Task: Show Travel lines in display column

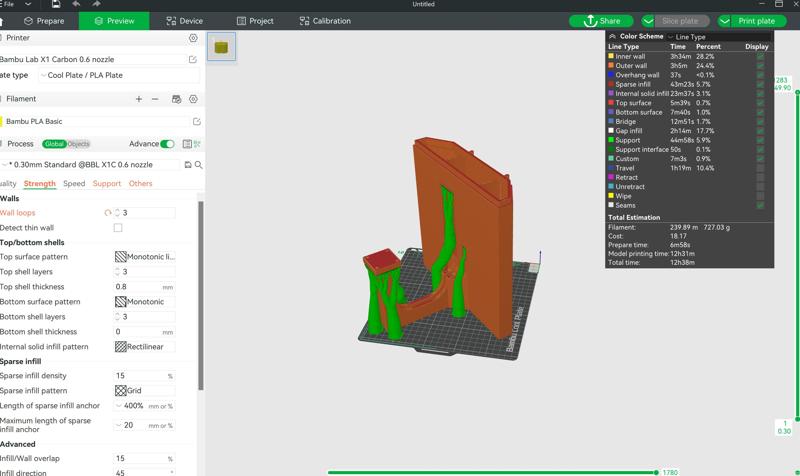Action: [x=760, y=168]
